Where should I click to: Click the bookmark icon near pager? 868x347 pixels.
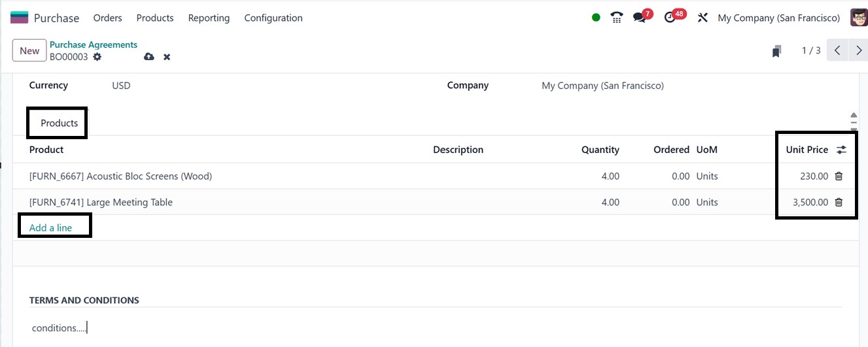click(776, 51)
